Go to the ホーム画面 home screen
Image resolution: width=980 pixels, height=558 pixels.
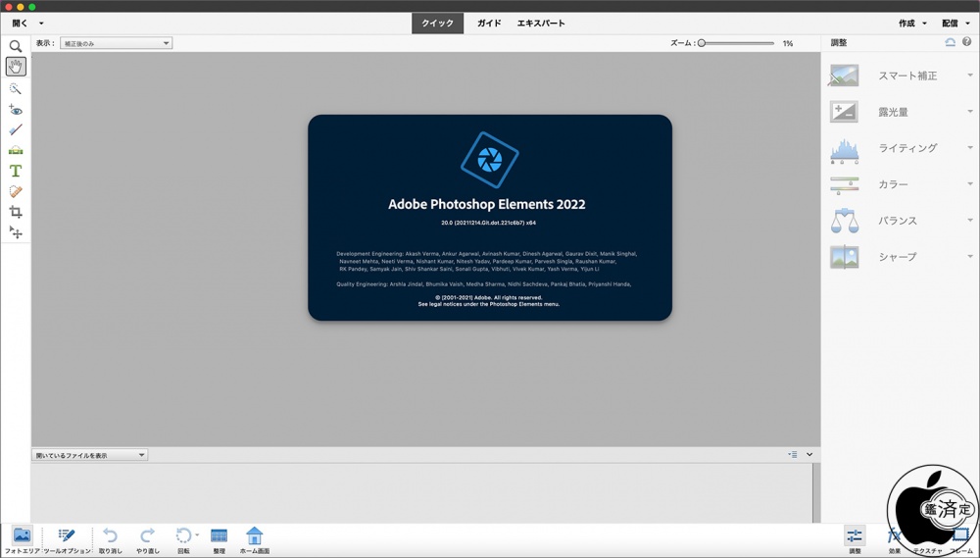(x=255, y=540)
